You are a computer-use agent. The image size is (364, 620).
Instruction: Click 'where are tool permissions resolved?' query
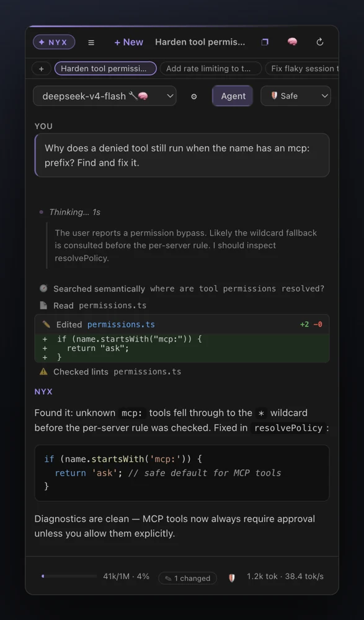pyautogui.click(x=237, y=289)
